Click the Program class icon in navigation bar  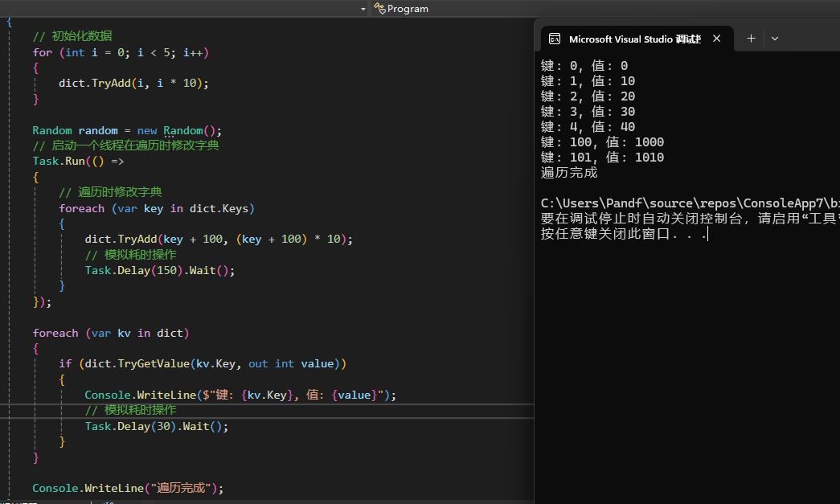[x=379, y=9]
